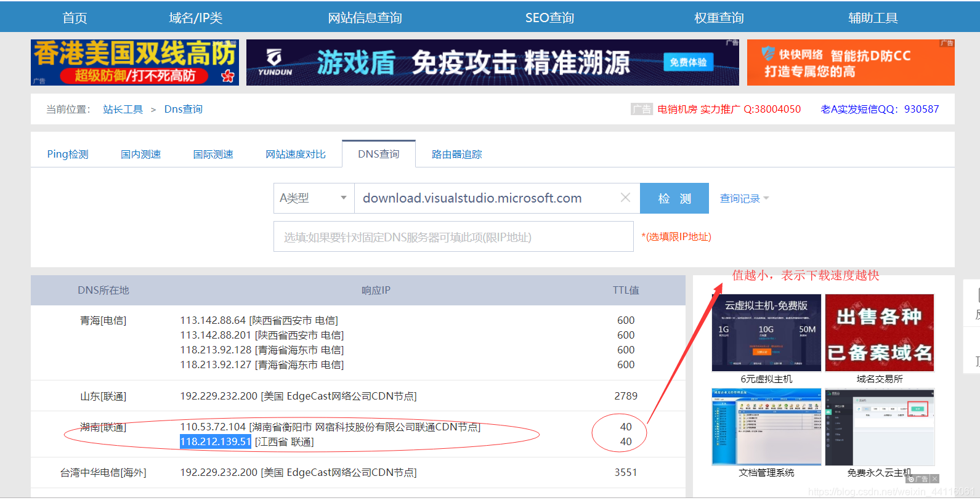This screenshot has width=980, height=503.
Task: Open the 网站信息查询 menu
Action: pos(365,18)
